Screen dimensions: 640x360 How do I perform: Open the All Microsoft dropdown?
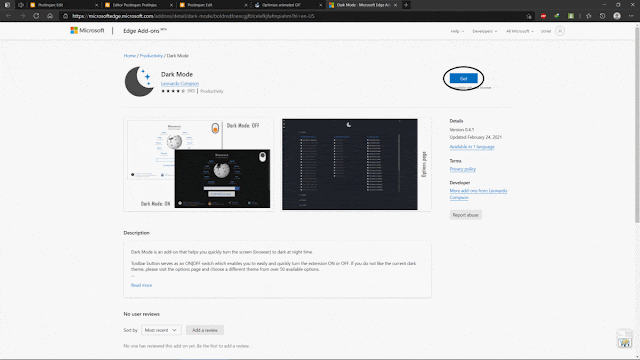pos(520,31)
